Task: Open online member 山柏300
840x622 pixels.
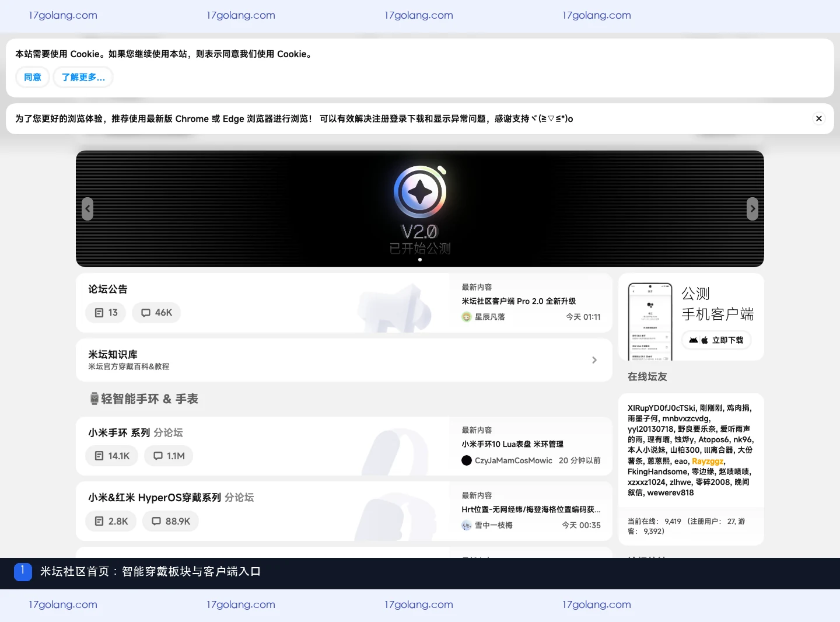Action: 685,450
